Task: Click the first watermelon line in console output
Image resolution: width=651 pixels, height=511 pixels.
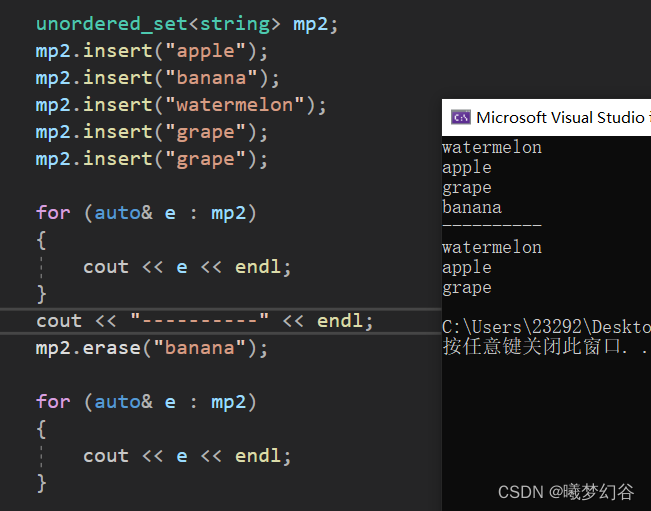Action: click(x=492, y=148)
